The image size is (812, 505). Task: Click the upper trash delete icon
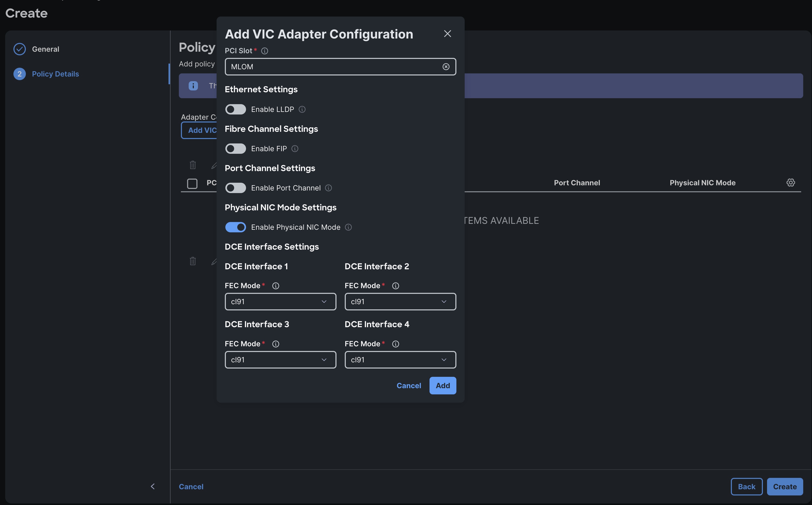click(193, 165)
